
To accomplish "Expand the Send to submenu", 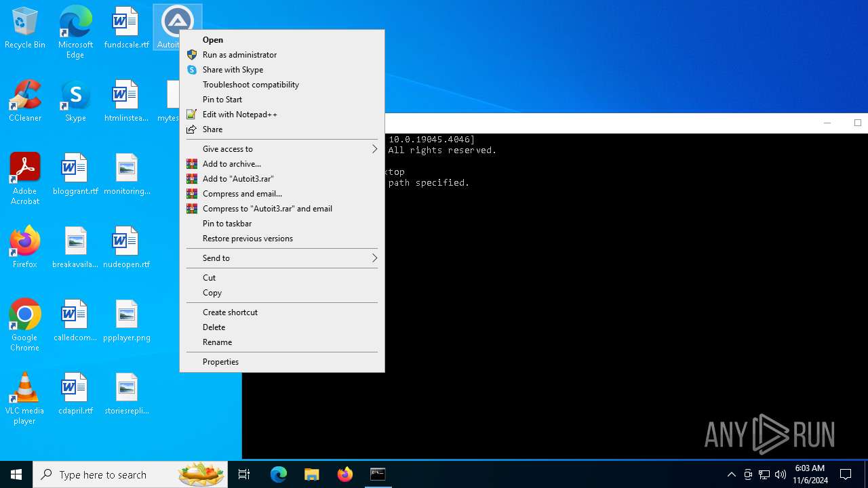I will pyautogui.click(x=282, y=258).
